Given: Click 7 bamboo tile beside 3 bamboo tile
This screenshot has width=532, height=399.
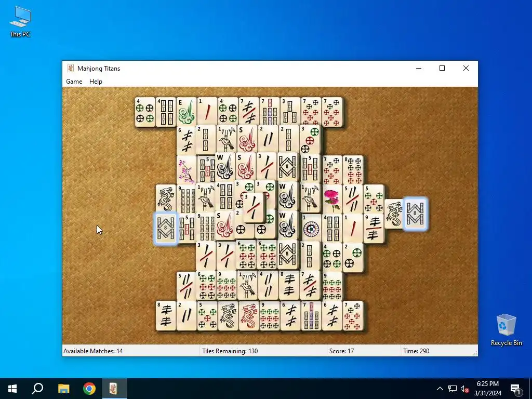Looking at the screenshot, I should pyautogui.click(x=270, y=112).
